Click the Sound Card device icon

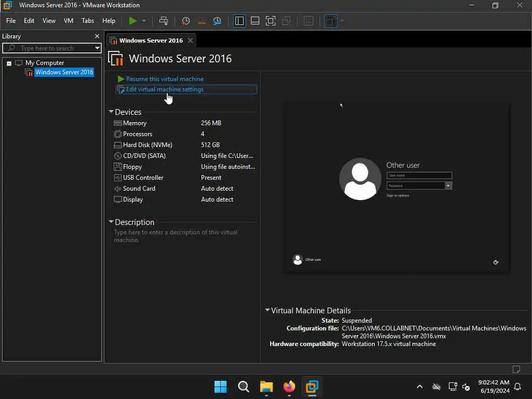click(x=118, y=188)
